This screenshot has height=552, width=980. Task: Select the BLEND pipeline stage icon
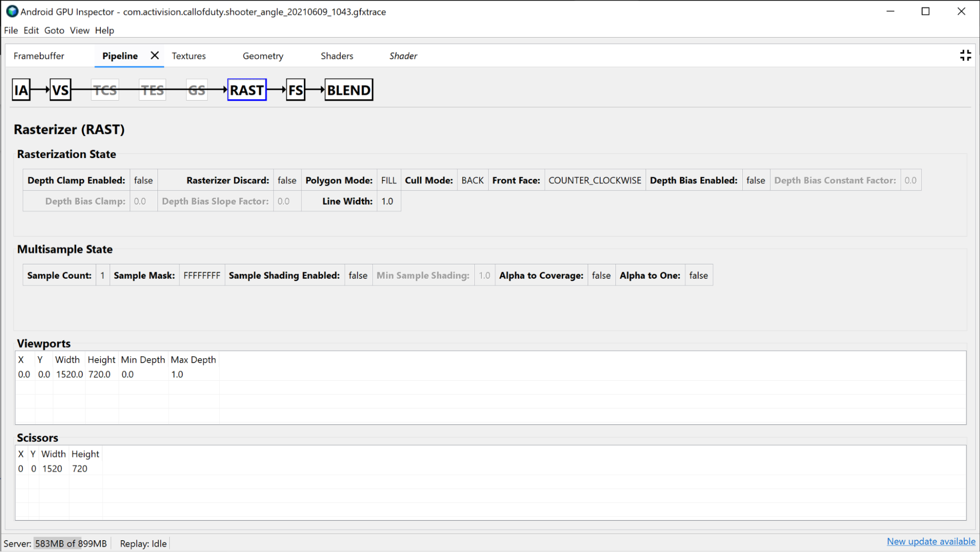pos(348,90)
